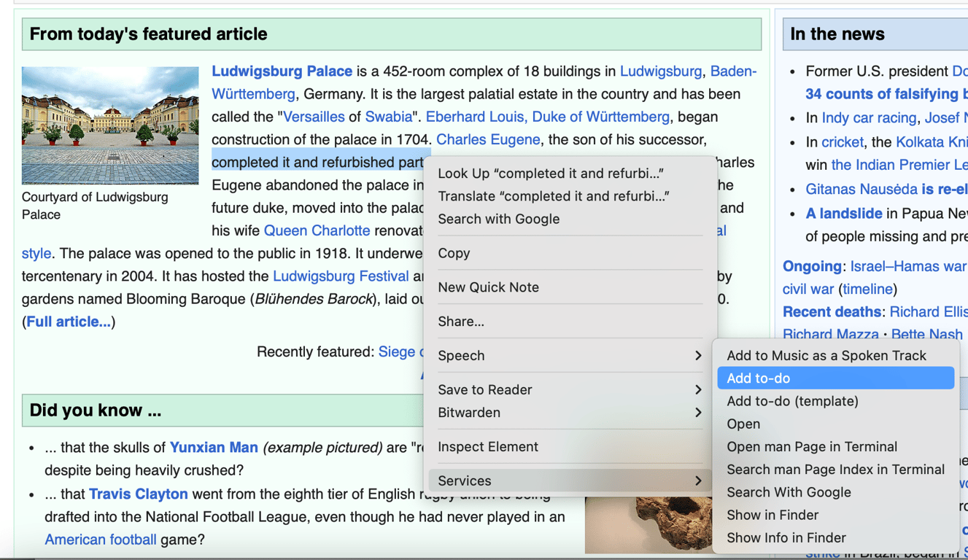Open the Queen Charlotte link

(317, 230)
